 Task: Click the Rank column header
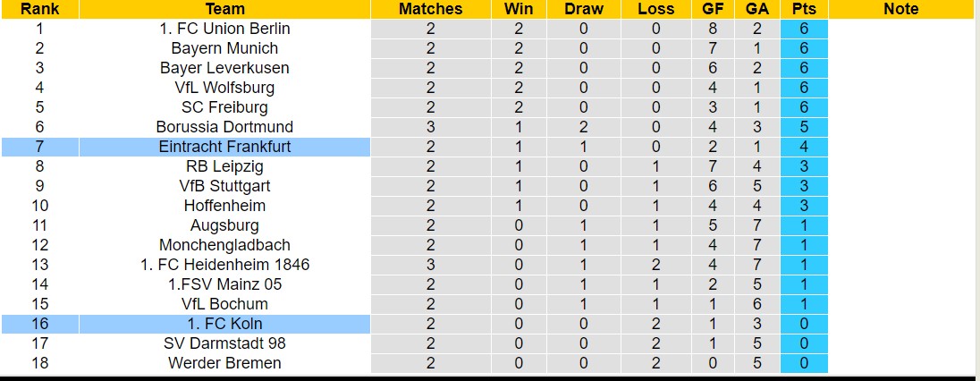[40, 9]
